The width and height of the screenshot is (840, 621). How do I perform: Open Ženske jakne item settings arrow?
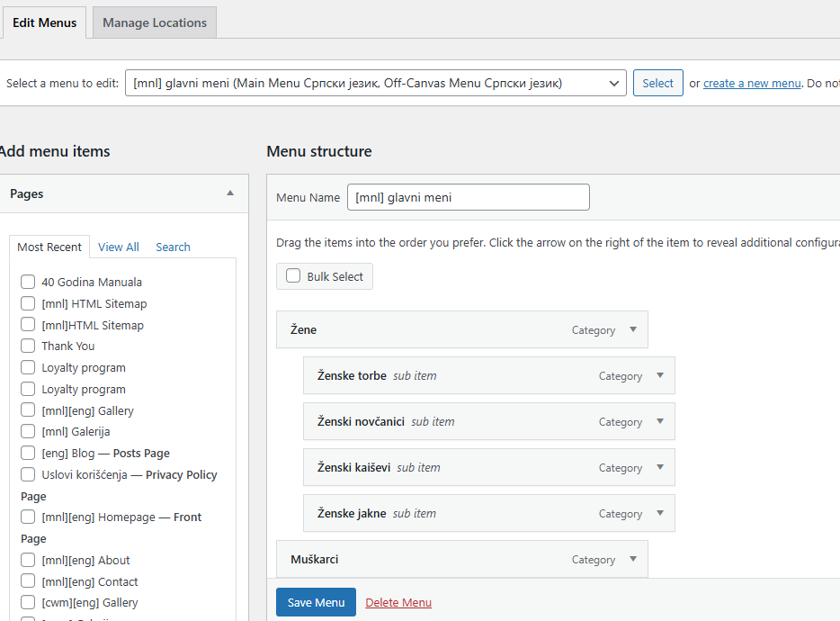[660, 514]
